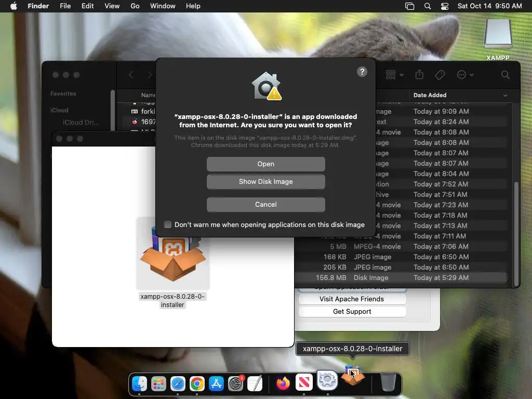Viewport: 532px width, 399px height.
Task: Click row dated Today at 8:24 AM
Action: click(441, 122)
